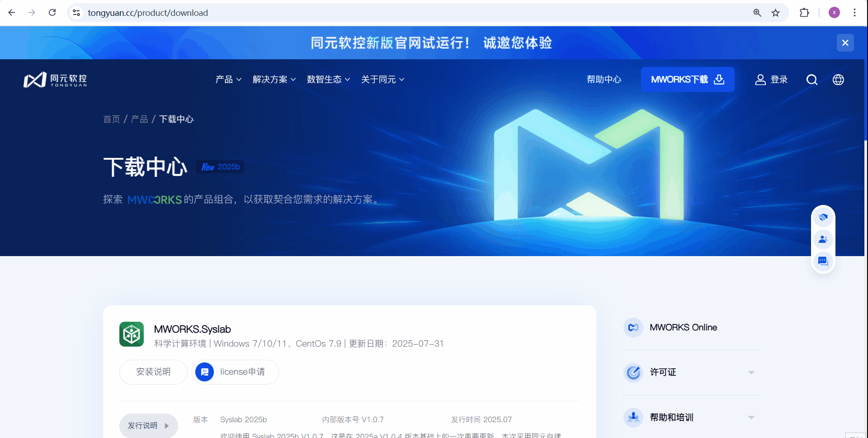Click the floating sidebar user contact icon
Viewport: 868px width, 438px height.
(x=823, y=239)
